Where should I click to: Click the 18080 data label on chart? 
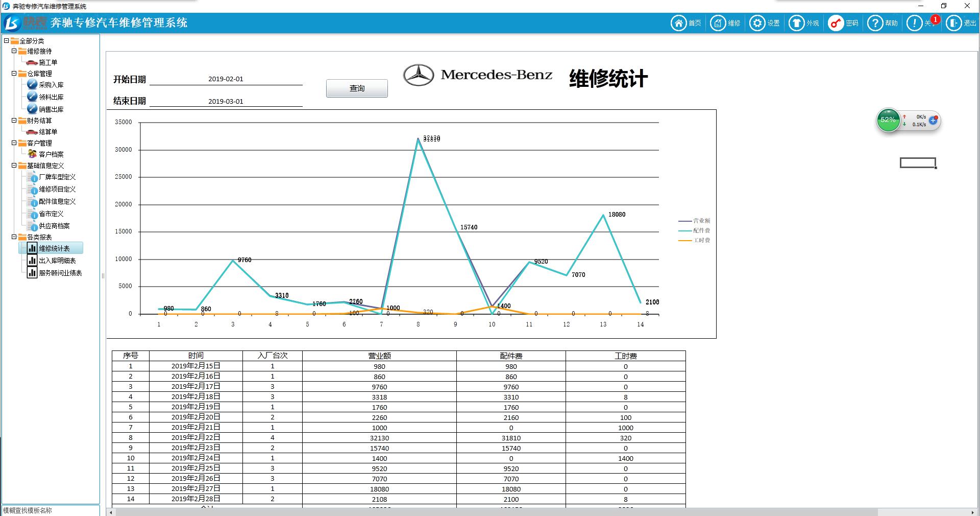coord(617,215)
